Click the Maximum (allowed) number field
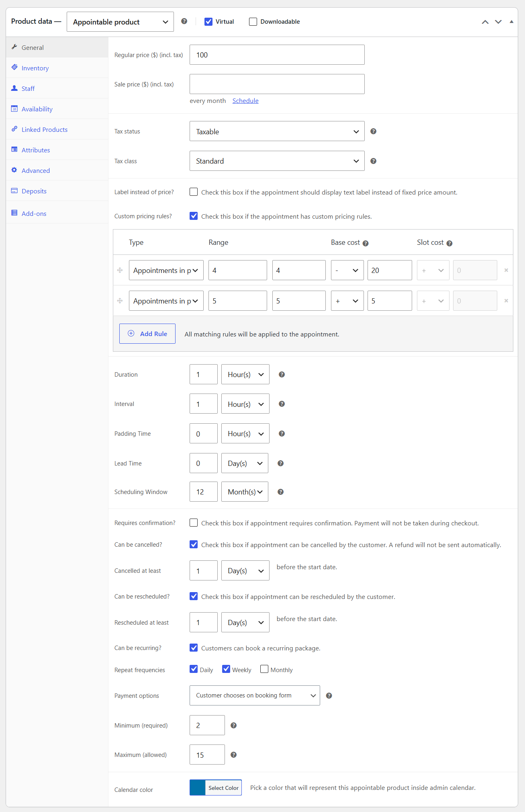The height and width of the screenshot is (812, 525). point(207,755)
